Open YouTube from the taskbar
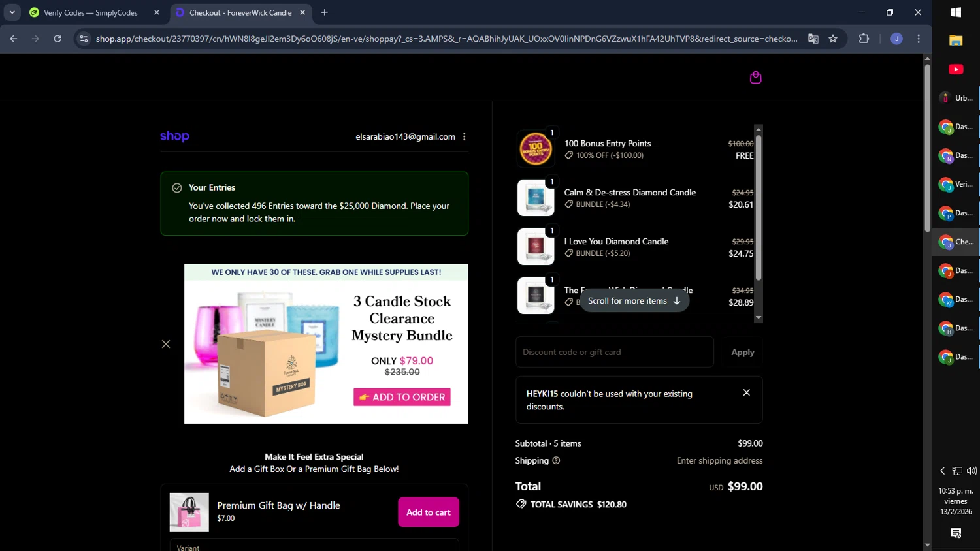This screenshot has height=551, width=980. click(x=956, y=69)
